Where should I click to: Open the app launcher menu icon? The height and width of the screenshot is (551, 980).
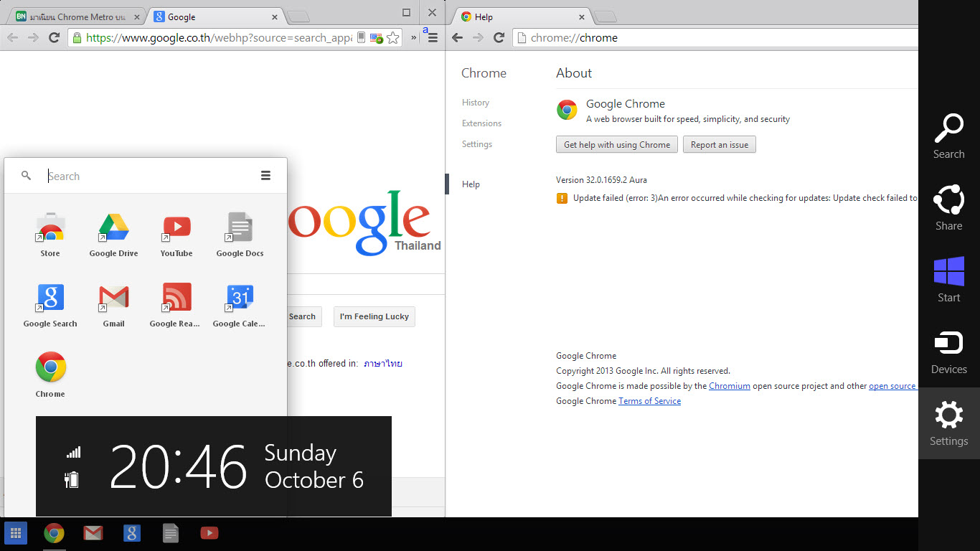click(265, 176)
